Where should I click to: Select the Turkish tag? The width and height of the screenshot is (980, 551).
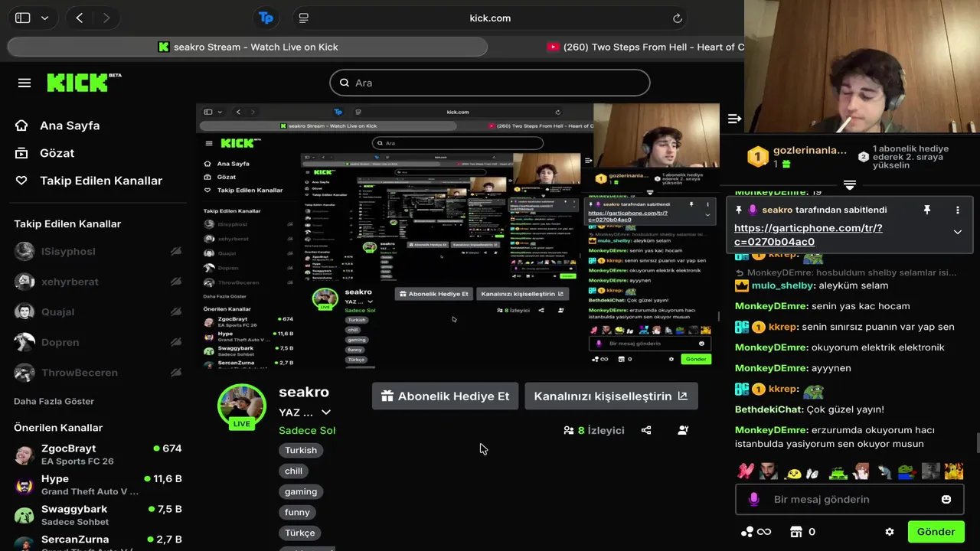[x=301, y=450]
